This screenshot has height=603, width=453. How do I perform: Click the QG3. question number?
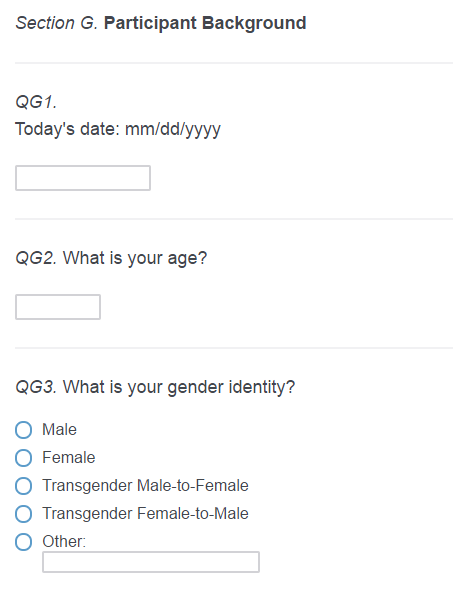pos(36,387)
